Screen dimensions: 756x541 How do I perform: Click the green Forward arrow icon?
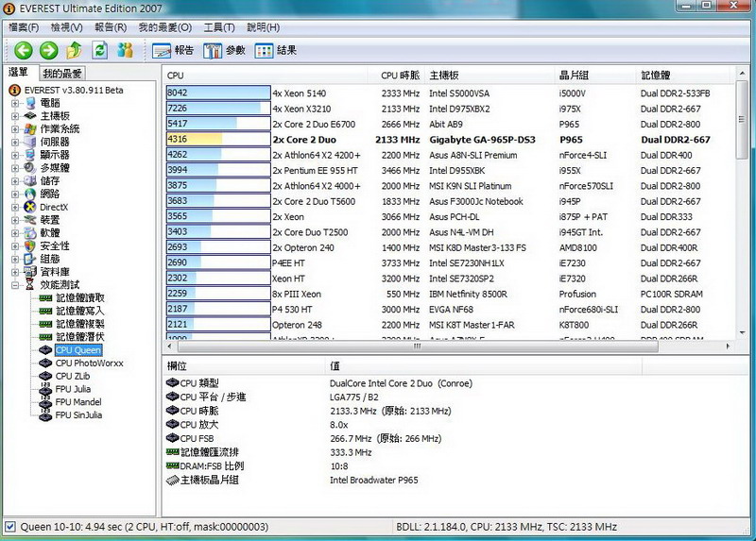(x=49, y=50)
